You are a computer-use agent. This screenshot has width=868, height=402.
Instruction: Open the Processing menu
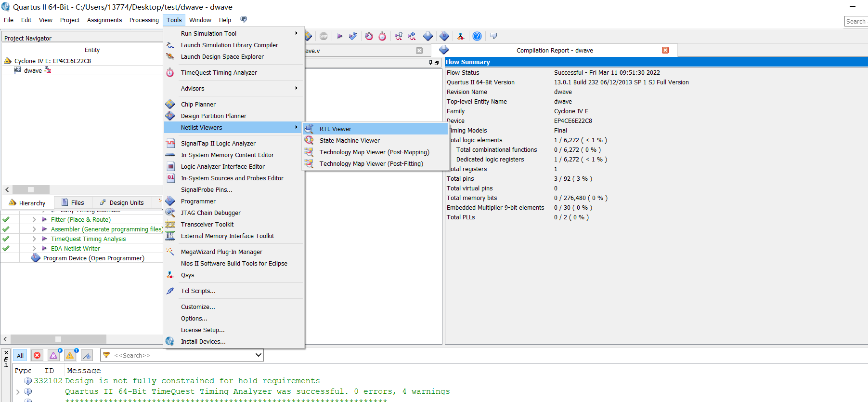coord(144,20)
